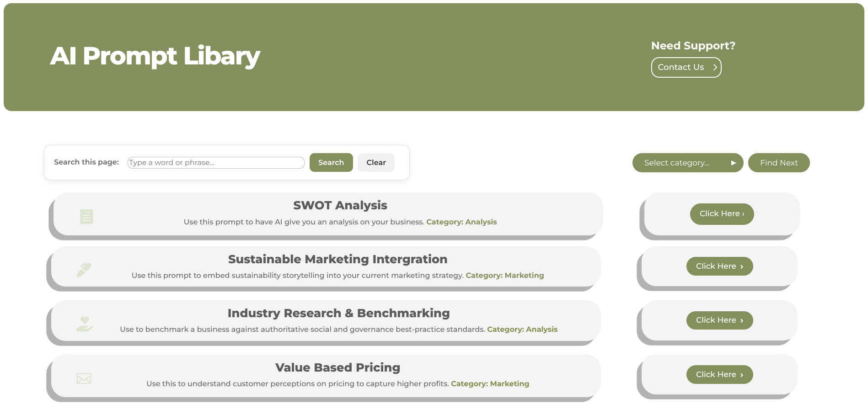The height and width of the screenshot is (415, 868).
Task: Click the document icon beside SWOT Analysis
Action: click(86, 217)
